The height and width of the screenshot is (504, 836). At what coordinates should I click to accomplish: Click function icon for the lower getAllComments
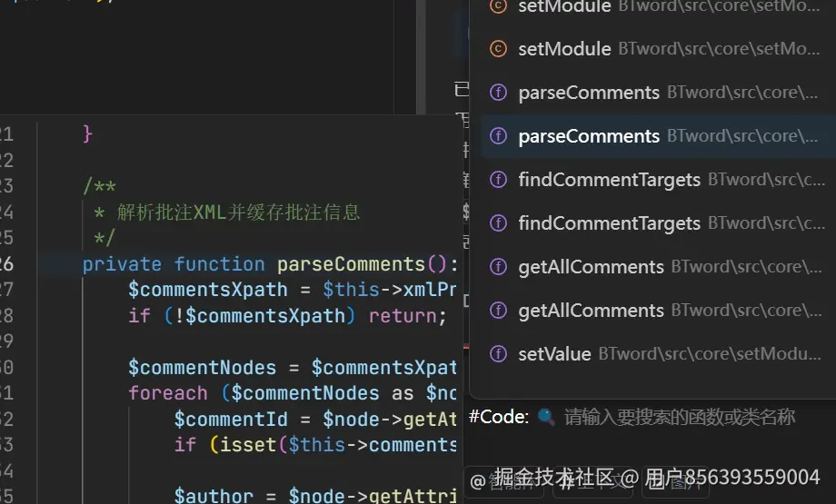tap(497, 311)
